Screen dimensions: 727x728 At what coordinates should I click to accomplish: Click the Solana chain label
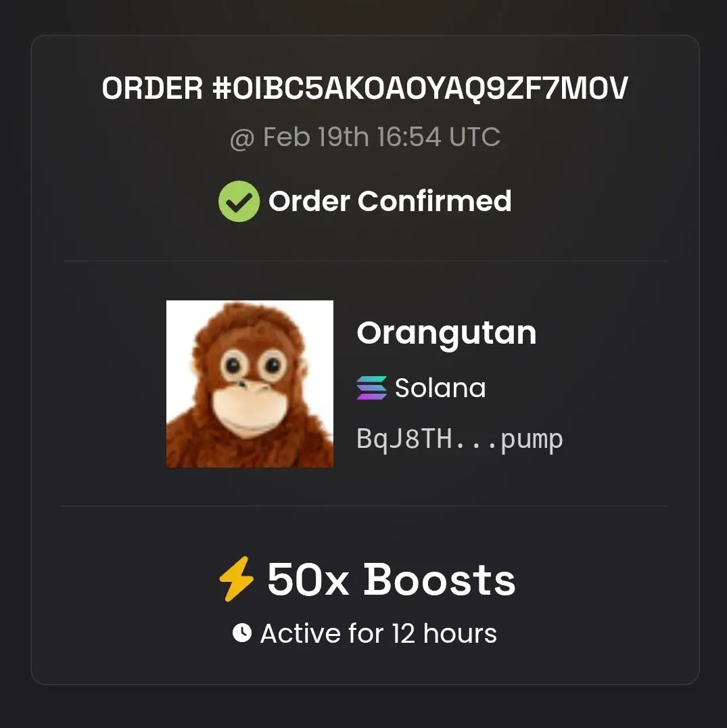[440, 388]
